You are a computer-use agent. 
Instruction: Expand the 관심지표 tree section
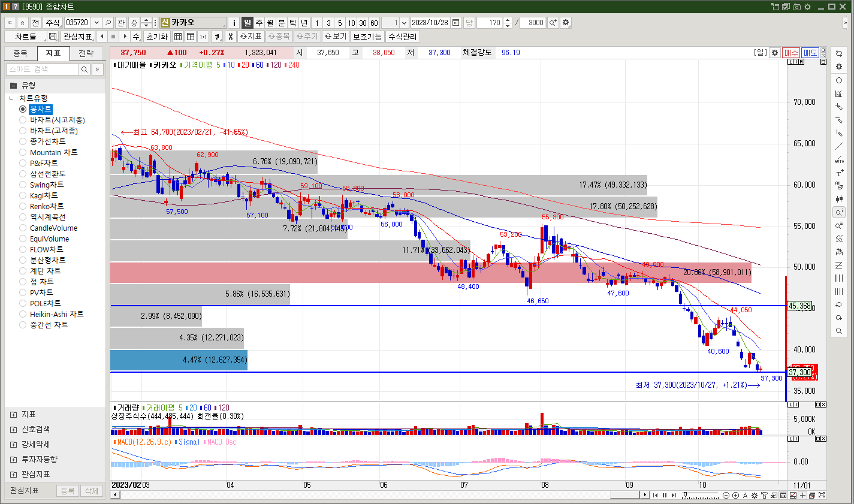[x=13, y=474]
